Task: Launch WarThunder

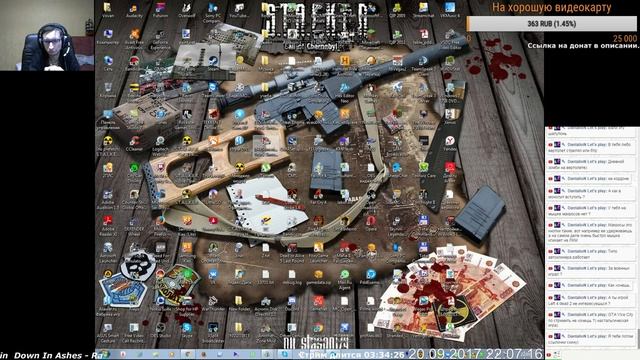Action: click(x=213, y=304)
